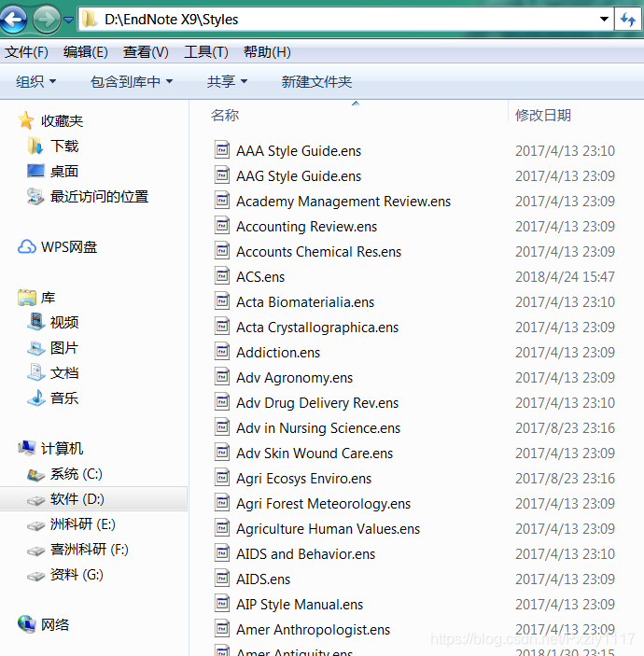Sort by the 修改日期 column header
The width and height of the screenshot is (644, 656).
pos(543,115)
